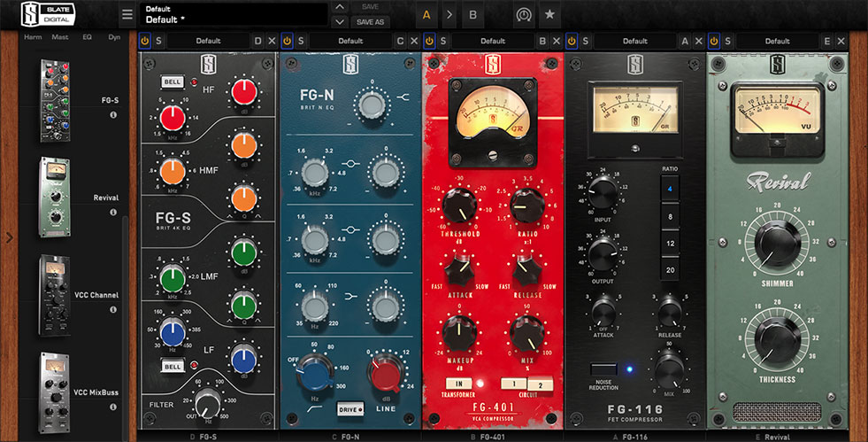Switch to the Dyn tab
Screen dimensions: 868x442
(114, 37)
